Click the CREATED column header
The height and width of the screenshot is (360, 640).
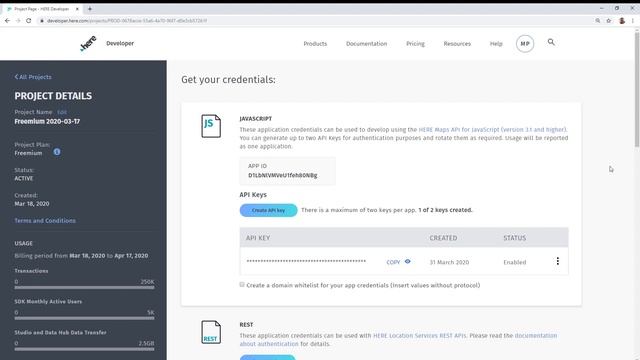[443, 238]
